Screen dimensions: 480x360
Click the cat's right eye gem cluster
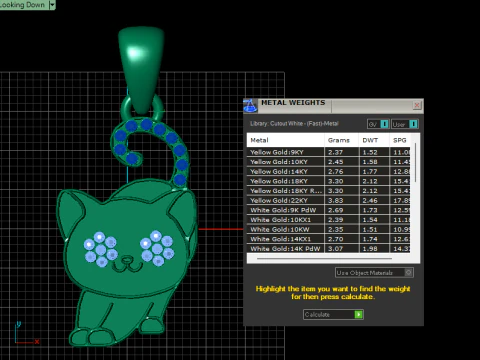[x=157, y=248]
